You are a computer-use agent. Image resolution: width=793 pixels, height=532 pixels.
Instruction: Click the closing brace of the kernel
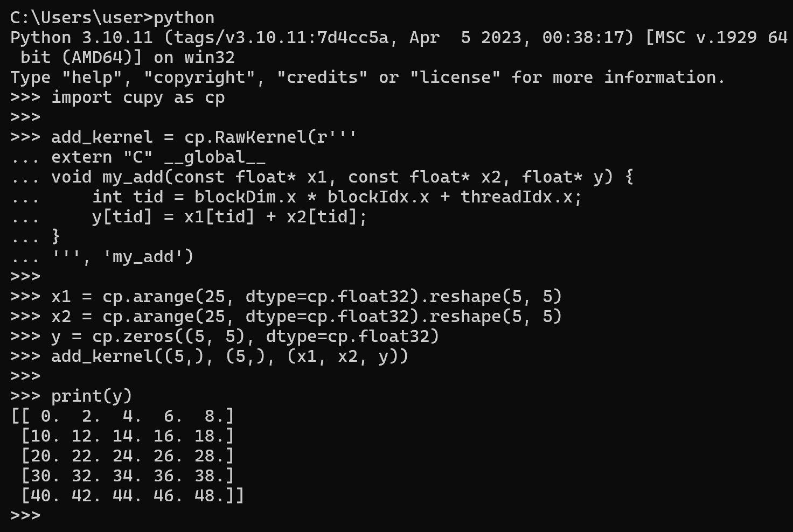[55, 237]
